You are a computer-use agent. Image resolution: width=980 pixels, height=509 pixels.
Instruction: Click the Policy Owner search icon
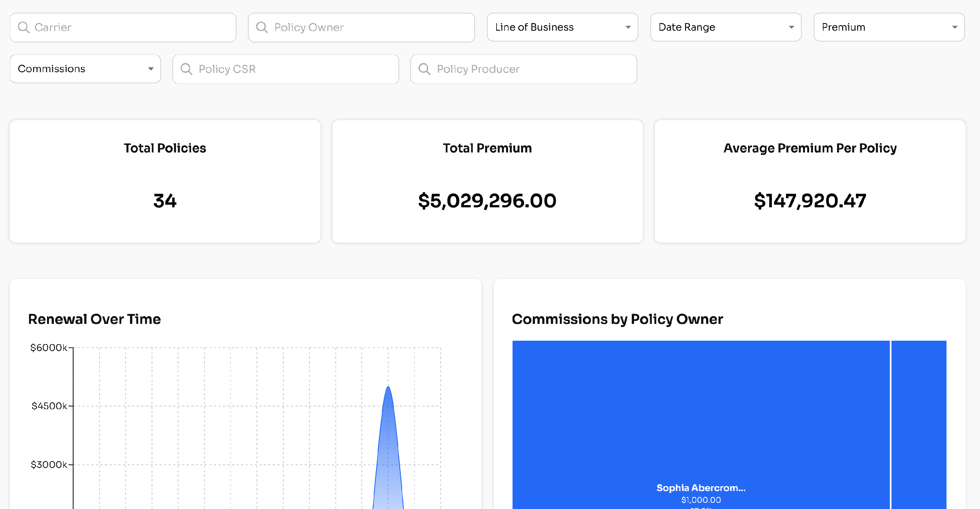tap(262, 27)
